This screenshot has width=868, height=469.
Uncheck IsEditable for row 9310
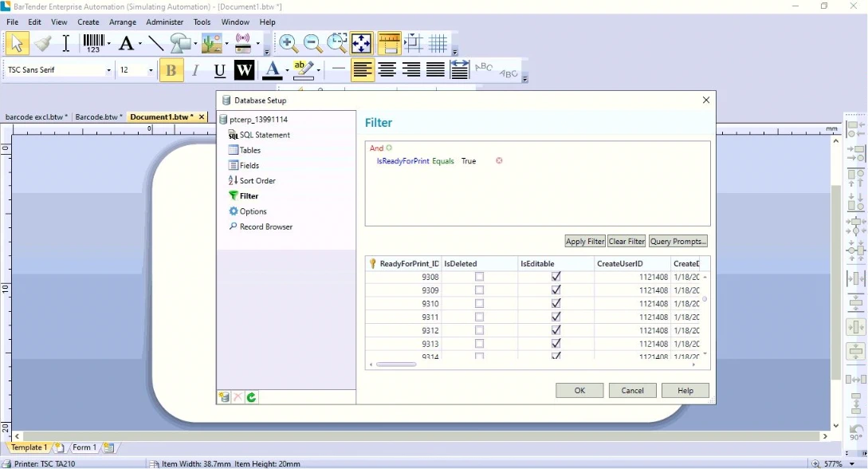pyautogui.click(x=556, y=303)
